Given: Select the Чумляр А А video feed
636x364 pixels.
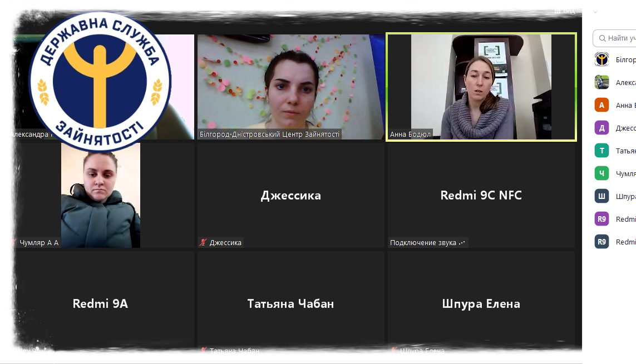Looking at the screenshot, I should coord(101,195).
